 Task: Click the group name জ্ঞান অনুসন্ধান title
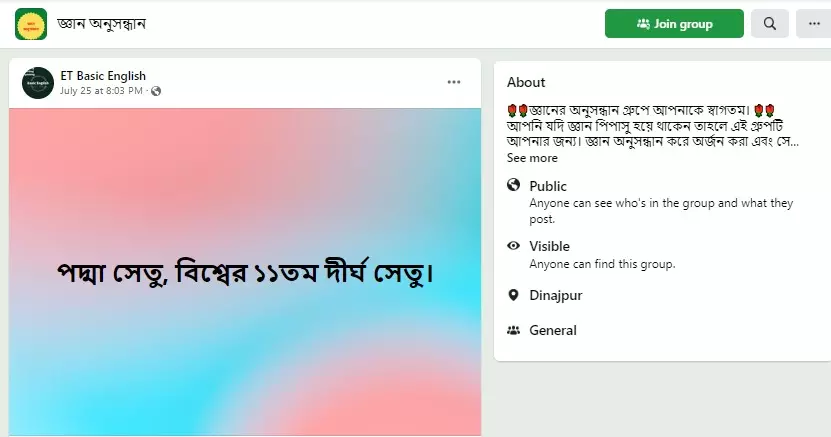click(101, 24)
